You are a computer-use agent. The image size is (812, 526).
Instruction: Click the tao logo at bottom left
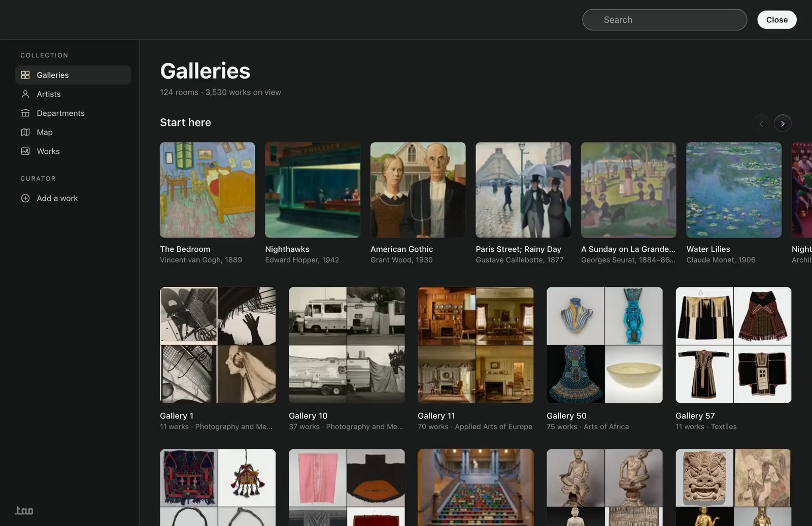(24, 510)
